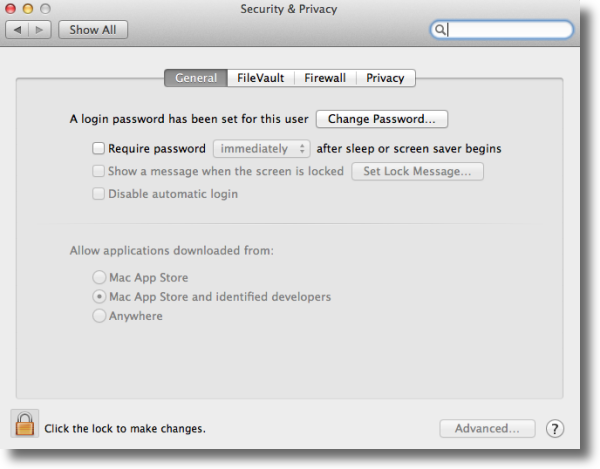The height and width of the screenshot is (469, 600).
Task: Open the immediately delay dropdown
Action: click(262, 148)
